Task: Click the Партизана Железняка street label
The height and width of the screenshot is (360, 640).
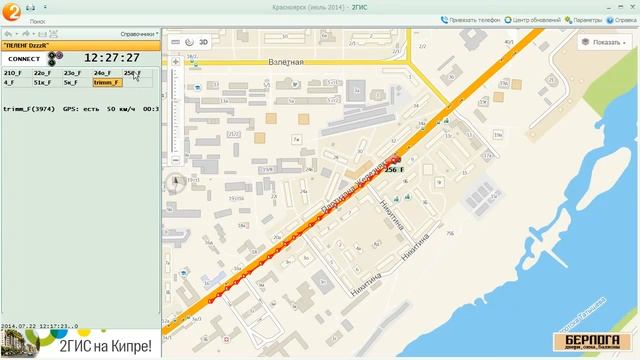Action: (x=354, y=186)
